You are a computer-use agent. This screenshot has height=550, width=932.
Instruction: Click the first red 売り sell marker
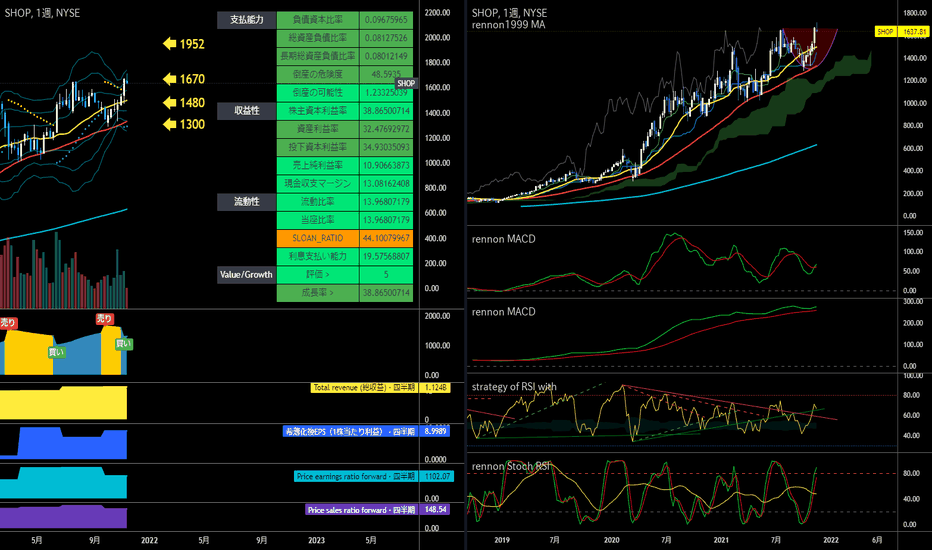tap(8, 323)
